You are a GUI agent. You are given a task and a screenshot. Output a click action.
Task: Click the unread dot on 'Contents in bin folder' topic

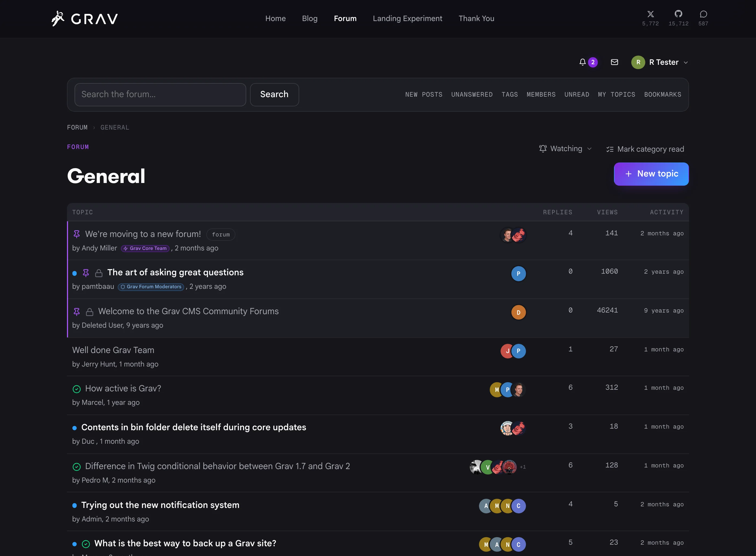pyautogui.click(x=75, y=428)
